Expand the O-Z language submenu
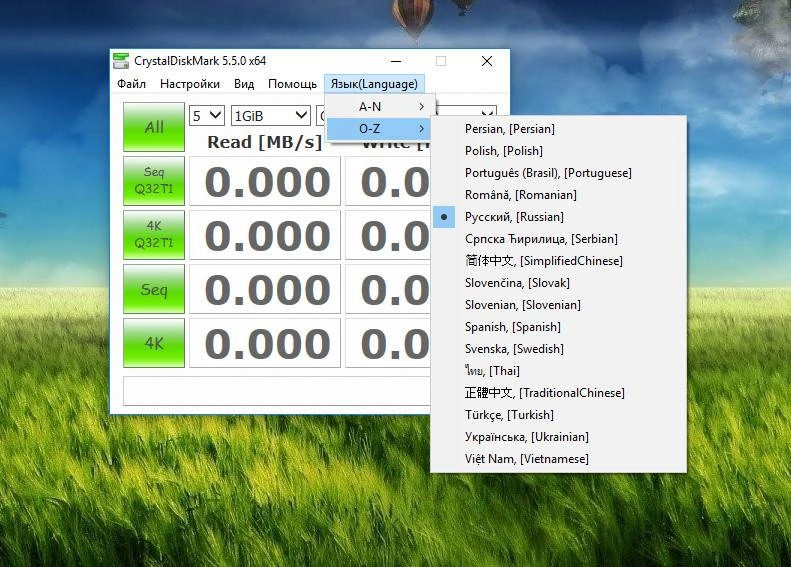791x567 pixels. pos(380,129)
